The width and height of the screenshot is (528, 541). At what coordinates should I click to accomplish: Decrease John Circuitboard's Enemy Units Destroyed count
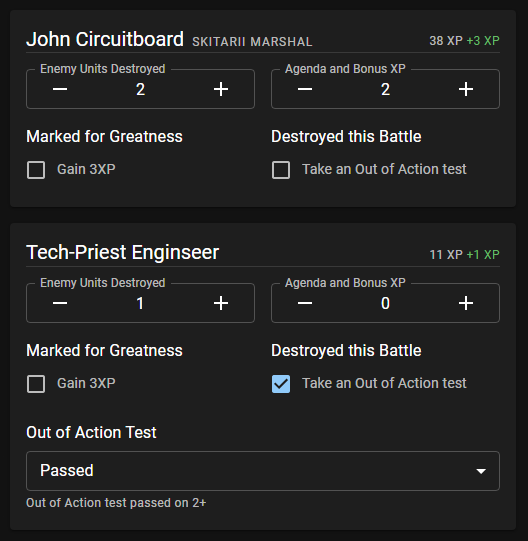[60, 89]
